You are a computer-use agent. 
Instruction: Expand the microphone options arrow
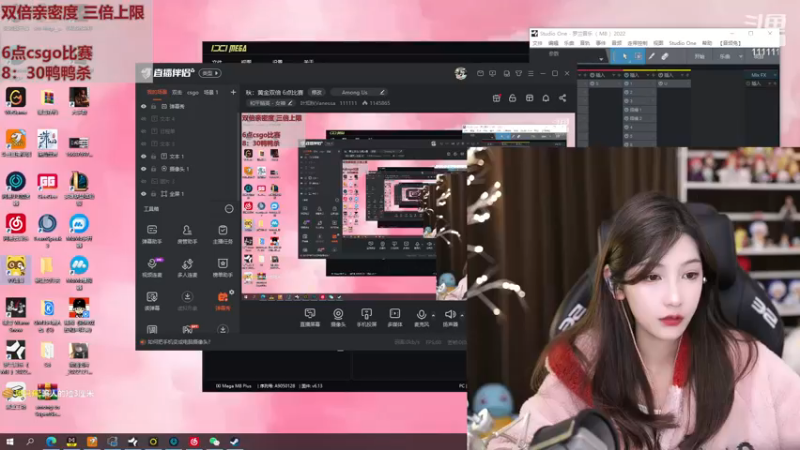point(433,315)
